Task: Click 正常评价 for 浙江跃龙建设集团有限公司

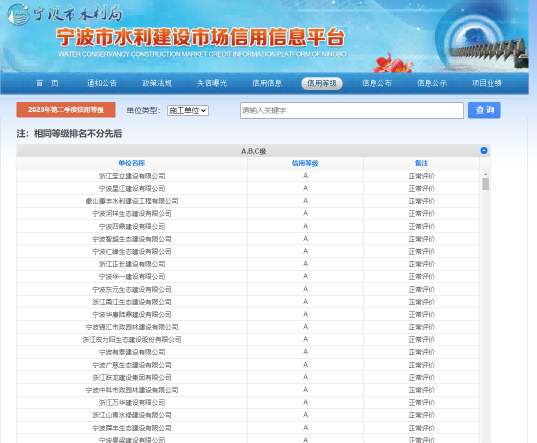Action: 422,377
